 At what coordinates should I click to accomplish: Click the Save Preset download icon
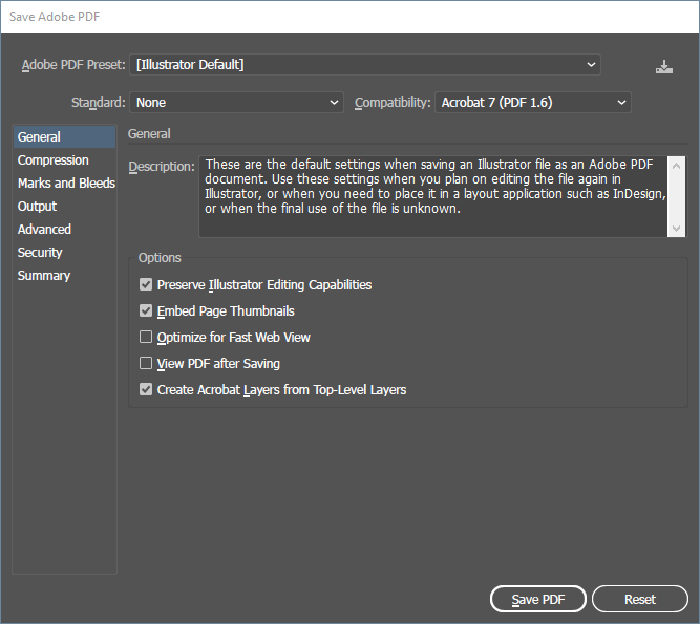[x=664, y=67]
